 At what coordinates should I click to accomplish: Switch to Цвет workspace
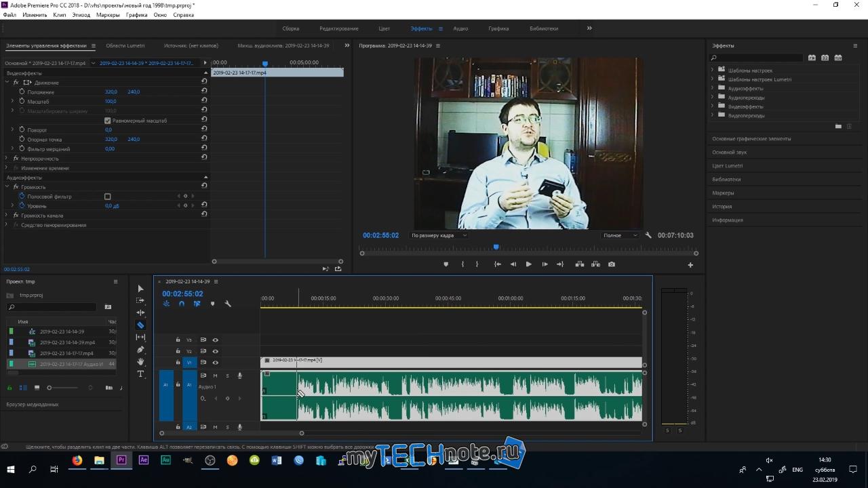[384, 28]
